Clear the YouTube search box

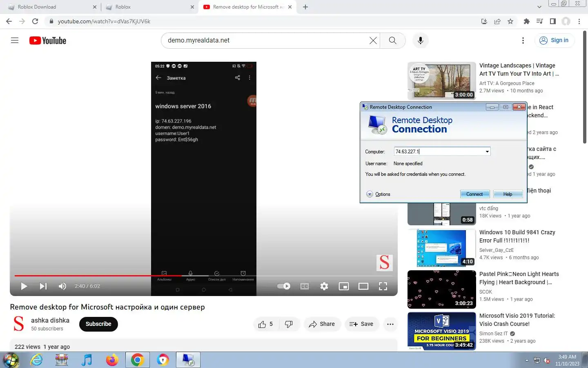(x=373, y=40)
